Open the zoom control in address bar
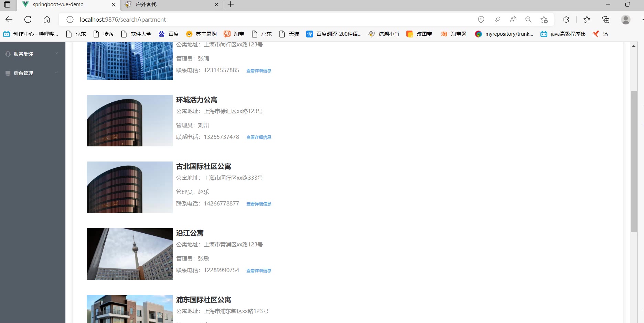This screenshot has width=644, height=323. click(528, 20)
